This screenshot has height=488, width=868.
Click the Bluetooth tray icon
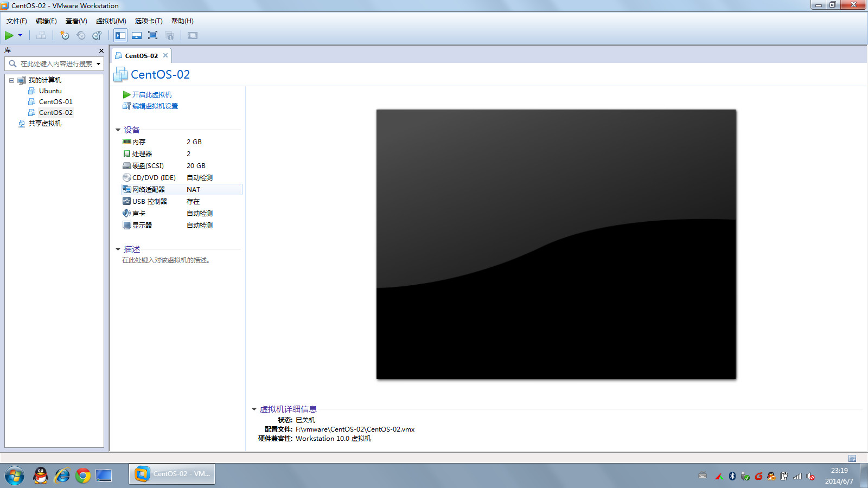(732, 476)
